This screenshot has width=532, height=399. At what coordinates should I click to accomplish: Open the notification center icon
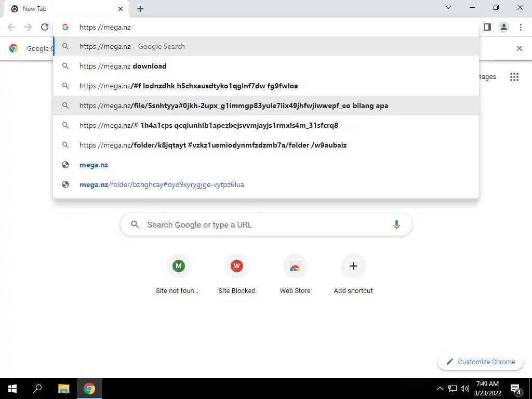click(x=515, y=389)
